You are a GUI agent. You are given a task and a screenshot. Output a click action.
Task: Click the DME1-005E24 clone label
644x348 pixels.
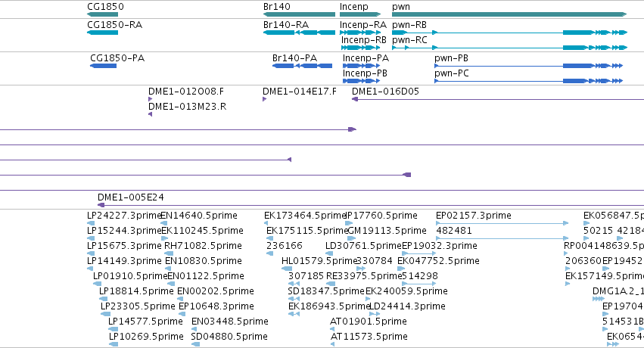pyautogui.click(x=131, y=197)
